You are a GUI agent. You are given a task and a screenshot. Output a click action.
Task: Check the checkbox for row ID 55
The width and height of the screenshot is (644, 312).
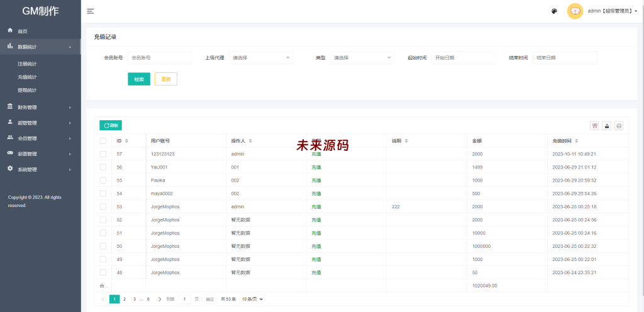pyautogui.click(x=103, y=181)
